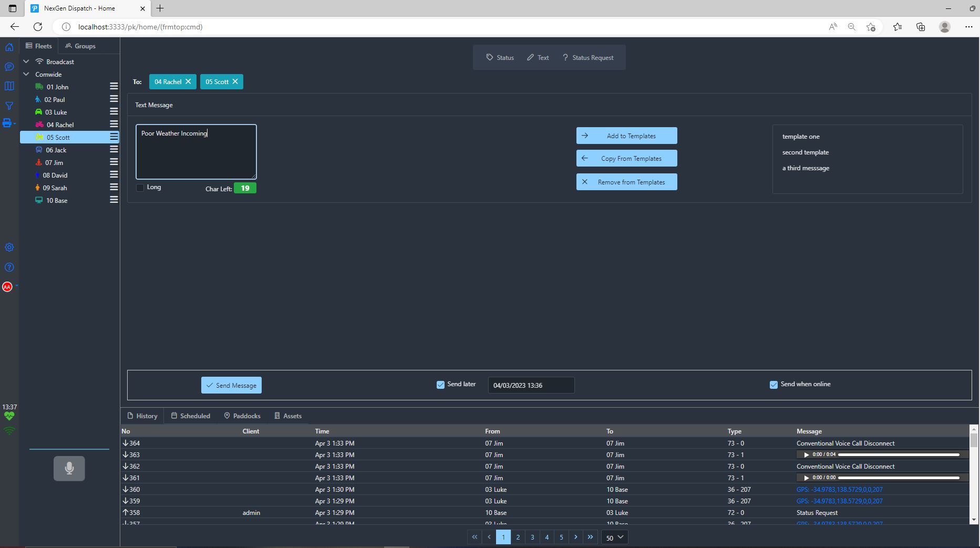Open the hamburger menu for 07 Jim
Screen dimensions: 980x548
point(114,162)
